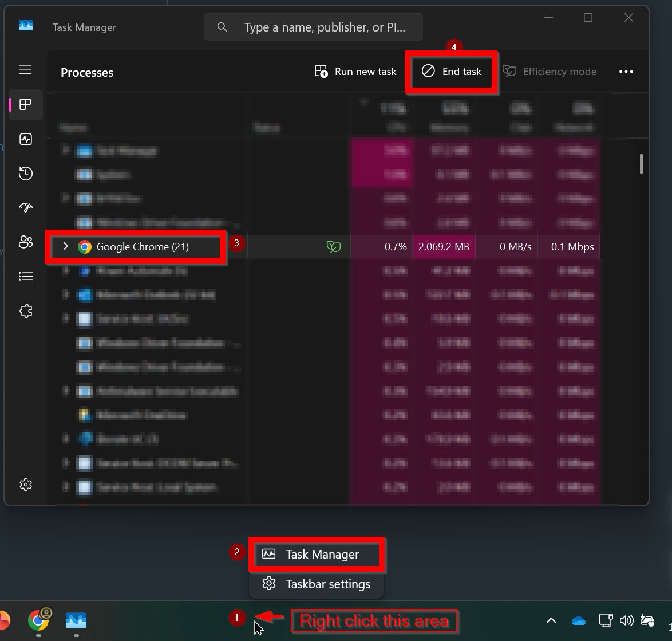This screenshot has width=672, height=641.
Task: Click Chrome's 0.7% CPU value
Action: click(395, 247)
